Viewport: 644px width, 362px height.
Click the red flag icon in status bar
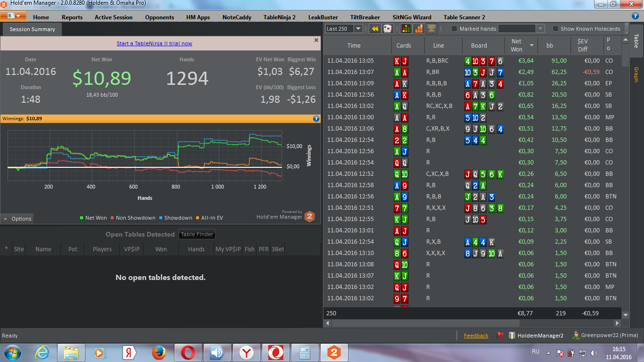pyautogui.click(x=500, y=336)
